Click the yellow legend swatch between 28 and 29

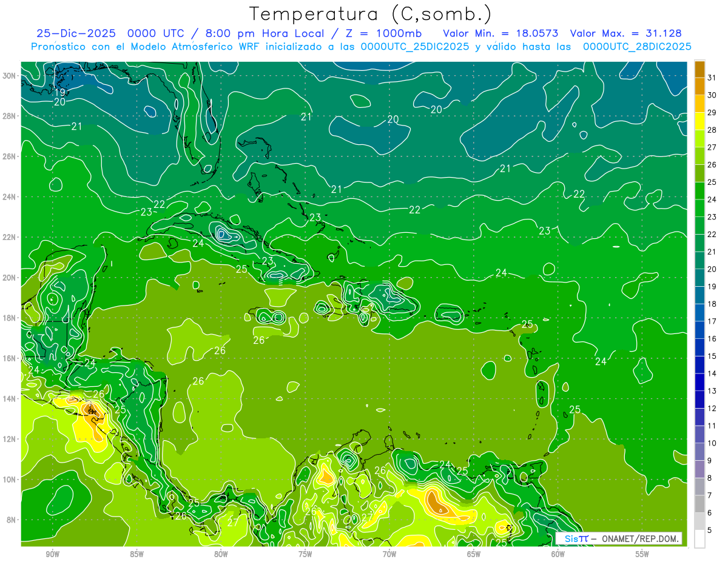point(699,121)
